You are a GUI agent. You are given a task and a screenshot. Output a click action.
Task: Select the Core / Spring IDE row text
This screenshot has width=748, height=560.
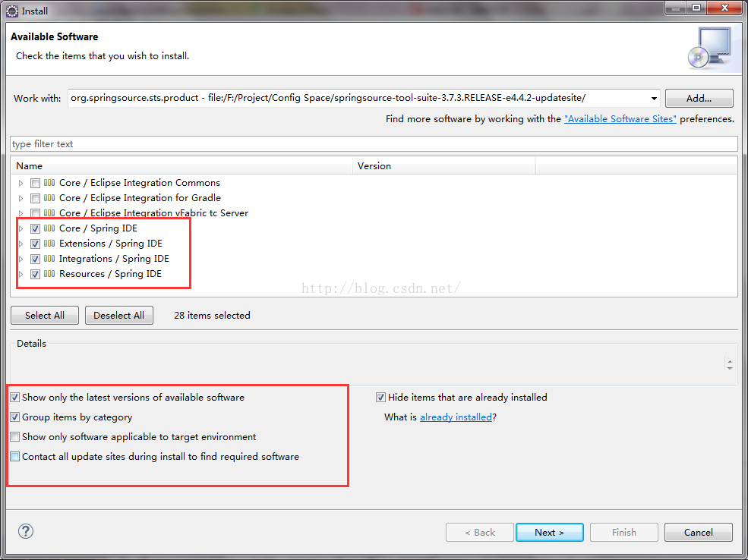(98, 228)
